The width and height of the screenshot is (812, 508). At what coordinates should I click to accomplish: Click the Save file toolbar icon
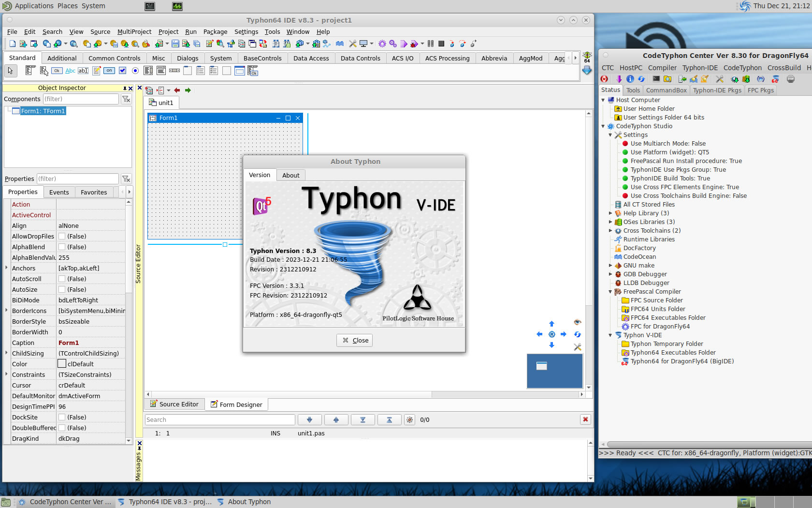tap(175, 44)
